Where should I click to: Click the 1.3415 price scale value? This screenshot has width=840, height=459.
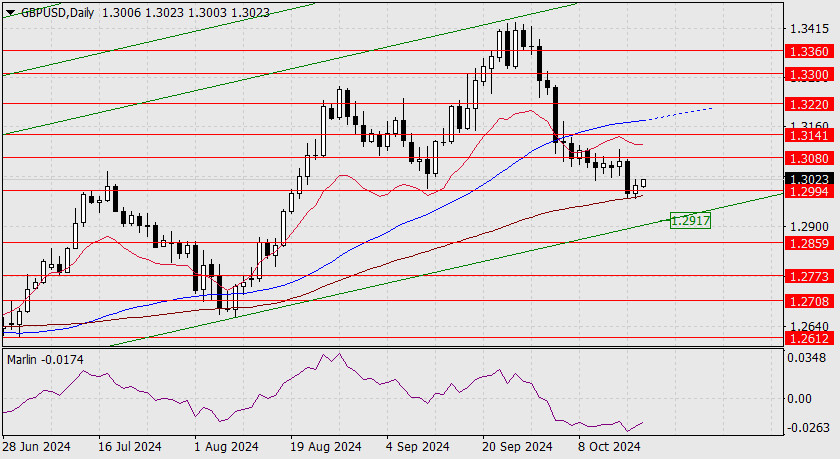click(809, 28)
